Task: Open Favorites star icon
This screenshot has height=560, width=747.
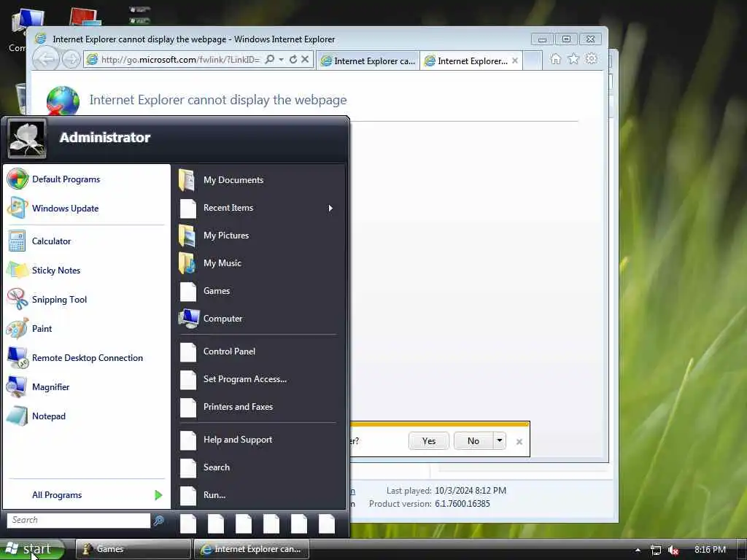Action: point(573,59)
